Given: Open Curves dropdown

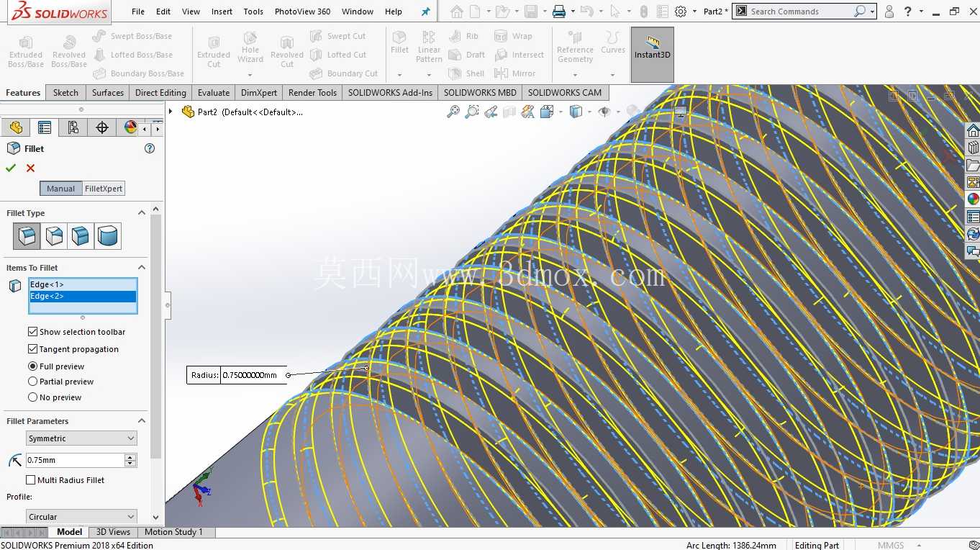Looking at the screenshot, I should [x=612, y=75].
